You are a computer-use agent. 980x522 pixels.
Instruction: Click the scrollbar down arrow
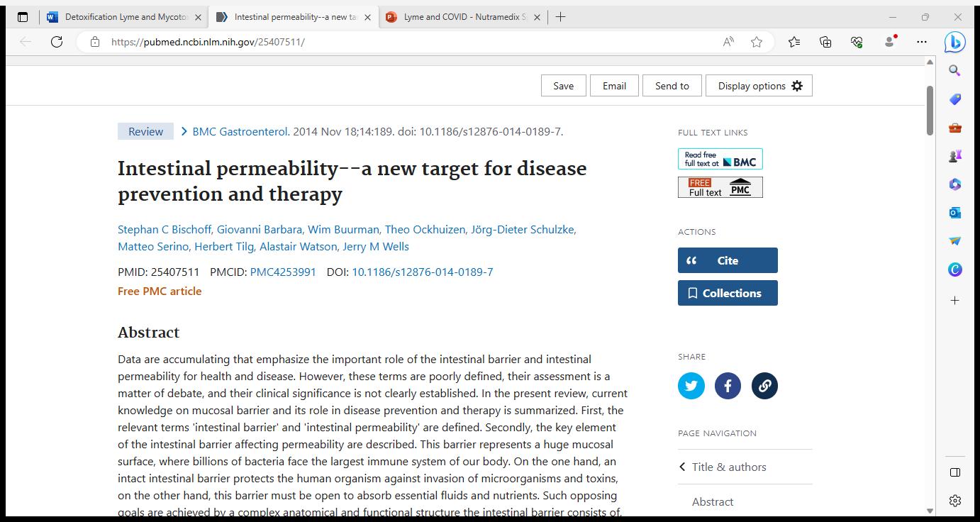(930, 511)
